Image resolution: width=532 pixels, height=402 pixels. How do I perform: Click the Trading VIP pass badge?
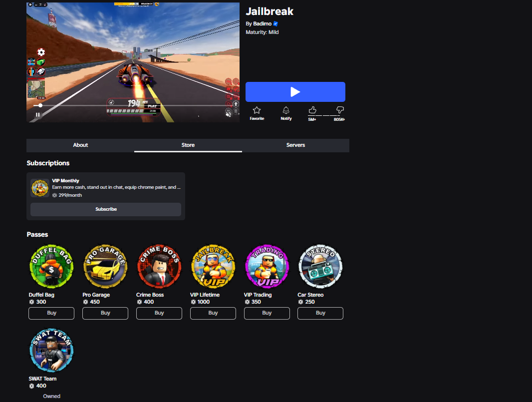coord(267,267)
